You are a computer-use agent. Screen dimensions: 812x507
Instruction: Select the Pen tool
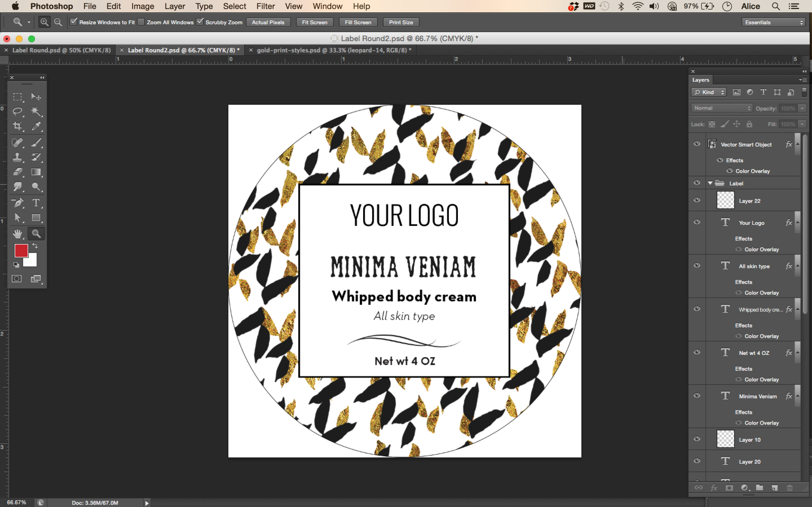pyautogui.click(x=17, y=202)
